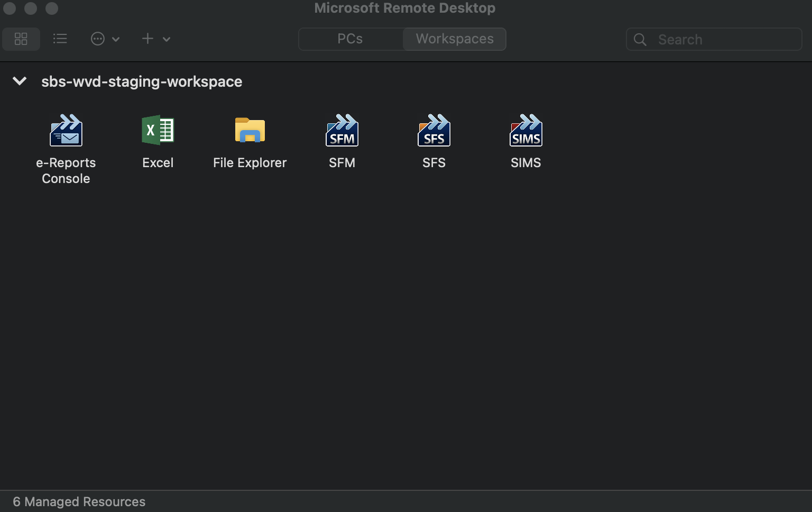Launch the SFM application icon
Screen dimensions: 812x512
[x=342, y=130]
